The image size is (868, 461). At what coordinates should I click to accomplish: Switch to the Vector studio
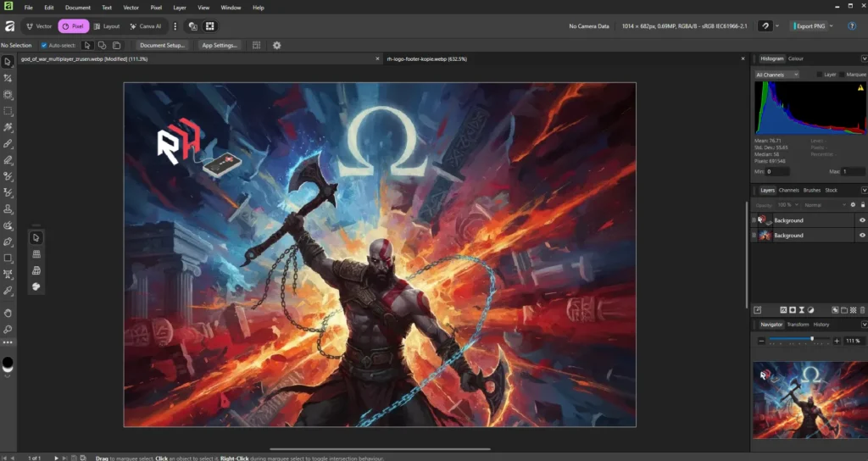[39, 26]
